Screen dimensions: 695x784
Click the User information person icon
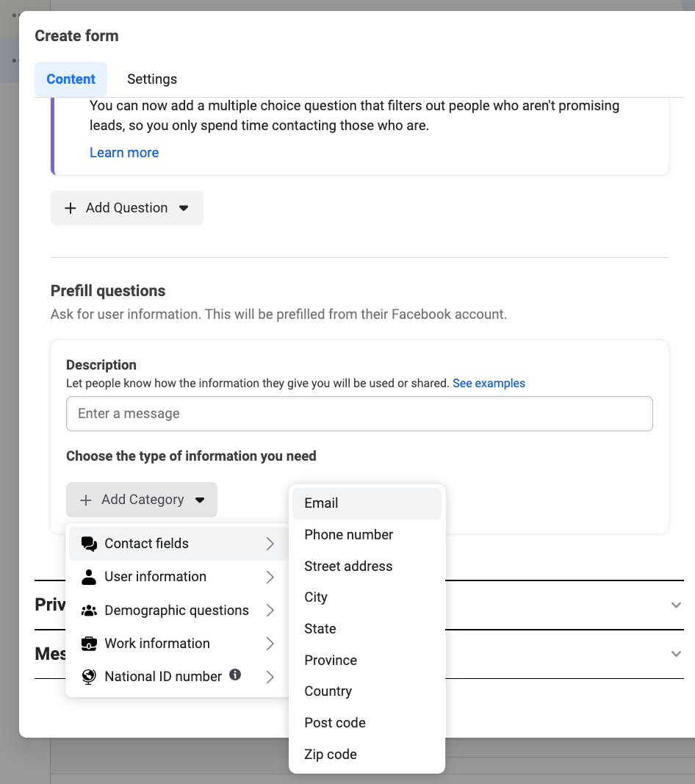(x=89, y=577)
